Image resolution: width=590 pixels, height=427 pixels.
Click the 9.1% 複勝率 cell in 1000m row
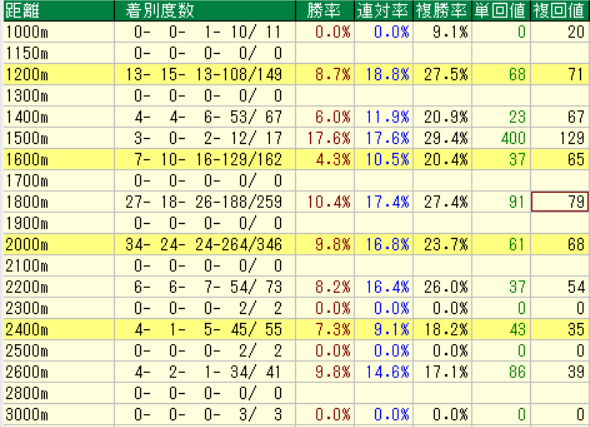pyautogui.click(x=442, y=32)
